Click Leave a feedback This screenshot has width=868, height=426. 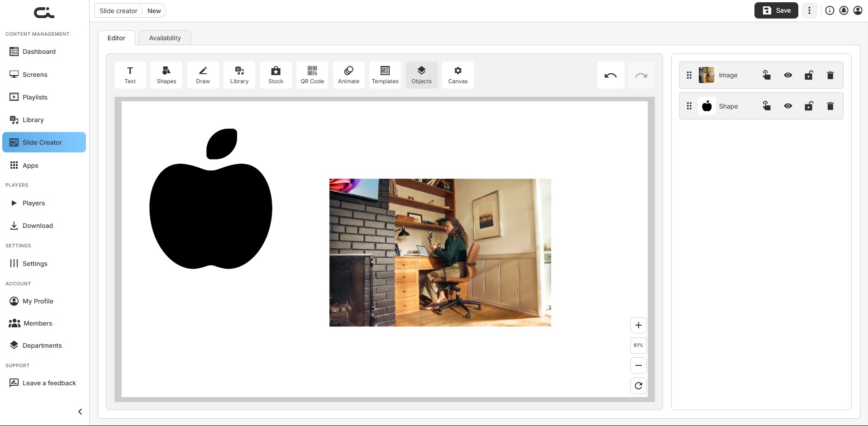click(x=44, y=383)
